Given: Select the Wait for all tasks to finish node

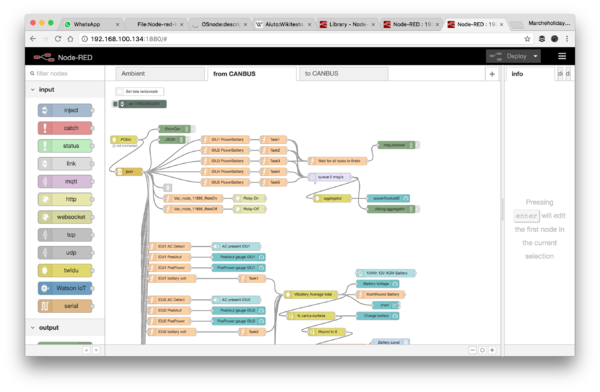Looking at the screenshot, I should point(338,161).
